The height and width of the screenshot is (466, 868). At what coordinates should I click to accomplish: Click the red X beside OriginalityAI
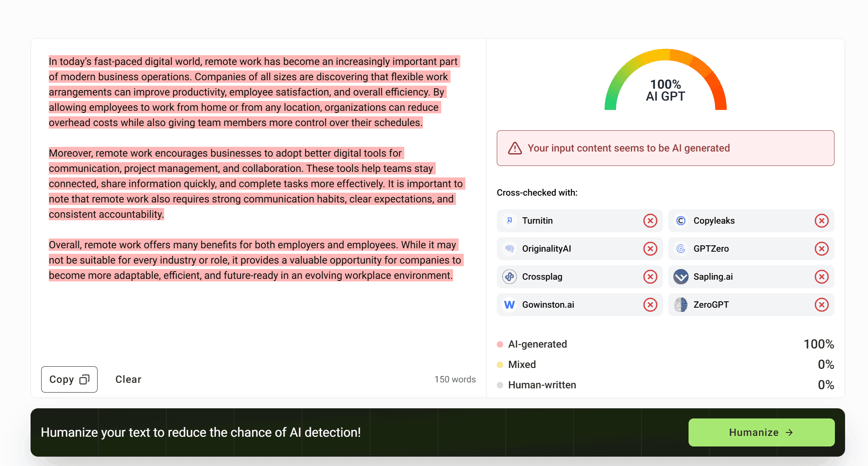click(x=650, y=249)
